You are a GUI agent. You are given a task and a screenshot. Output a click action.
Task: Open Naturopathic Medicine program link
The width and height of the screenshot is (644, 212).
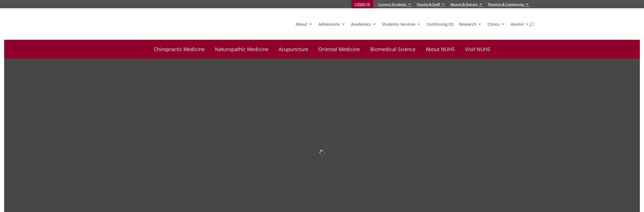coord(242,49)
